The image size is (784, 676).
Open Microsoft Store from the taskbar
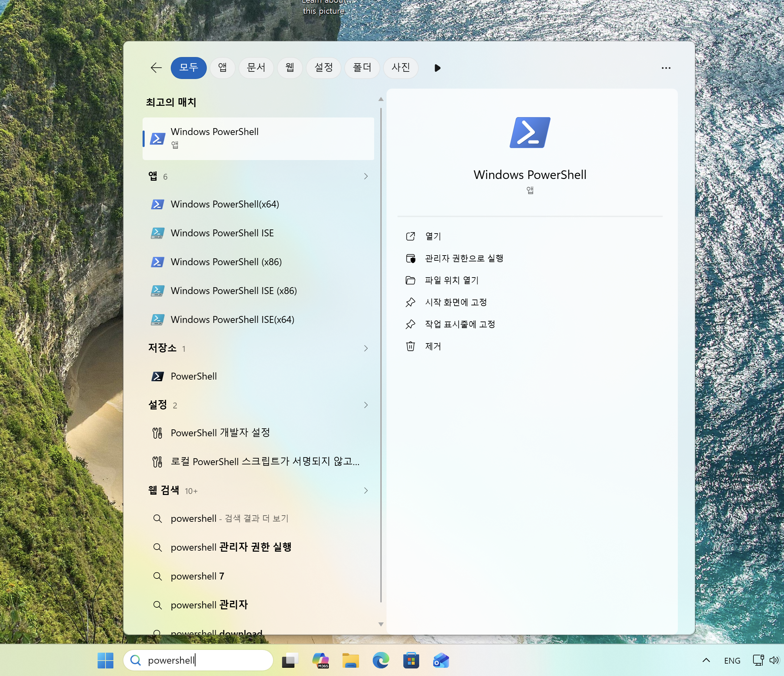(411, 661)
